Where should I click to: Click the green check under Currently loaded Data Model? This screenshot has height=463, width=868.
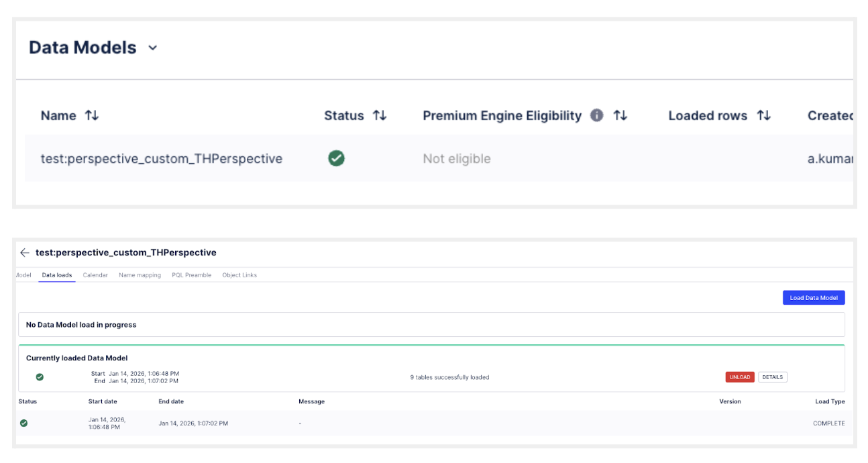pyautogui.click(x=40, y=377)
